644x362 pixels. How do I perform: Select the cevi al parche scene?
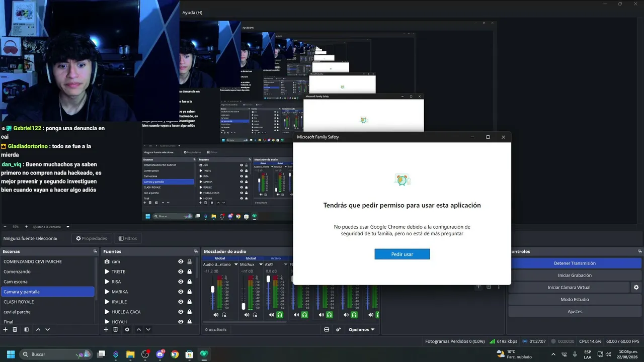48,312
